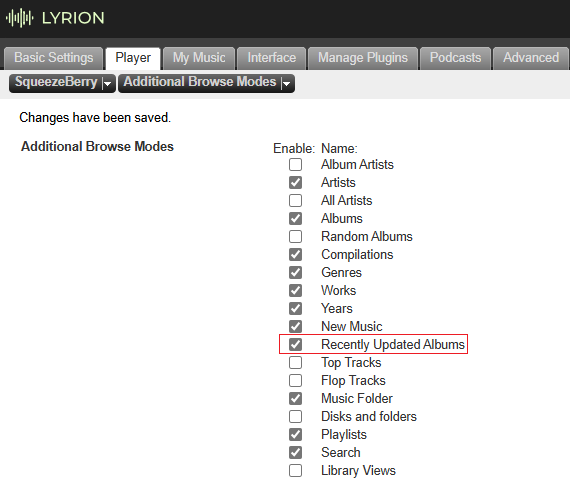This screenshot has width=570, height=488.
Task: Click the 'Recently Updated Albums' label
Action: 393,345
